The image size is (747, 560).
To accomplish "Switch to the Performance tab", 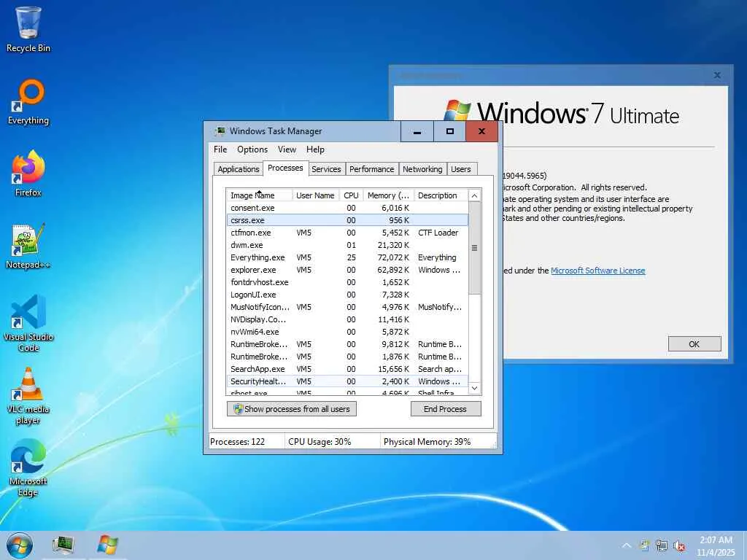I will pos(371,169).
